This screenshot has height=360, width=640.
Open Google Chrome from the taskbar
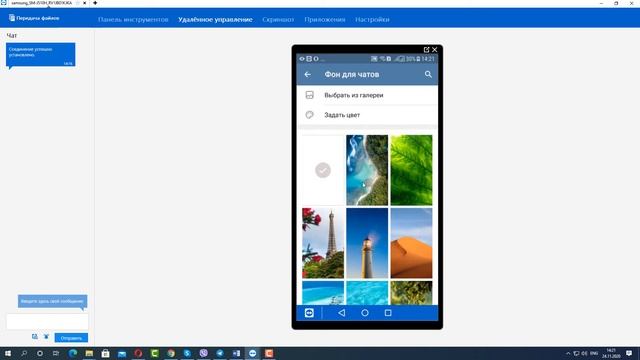pyautogui.click(x=171, y=353)
